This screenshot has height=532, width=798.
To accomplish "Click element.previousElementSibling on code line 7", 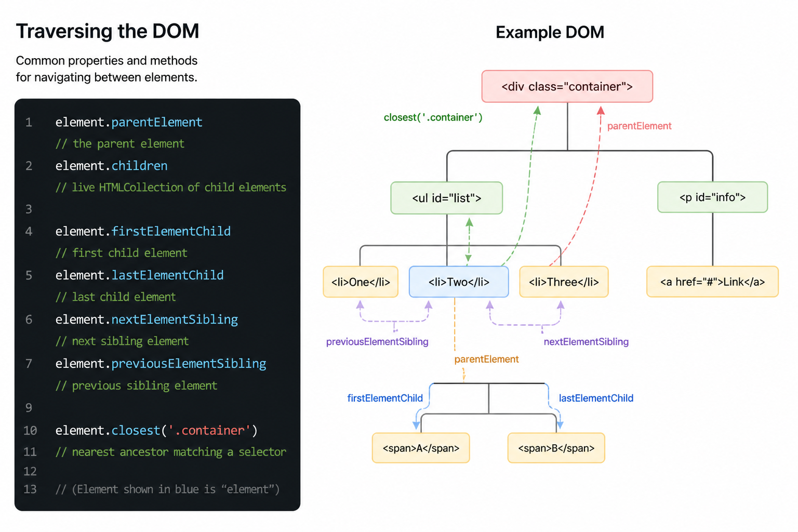I will click(x=161, y=363).
